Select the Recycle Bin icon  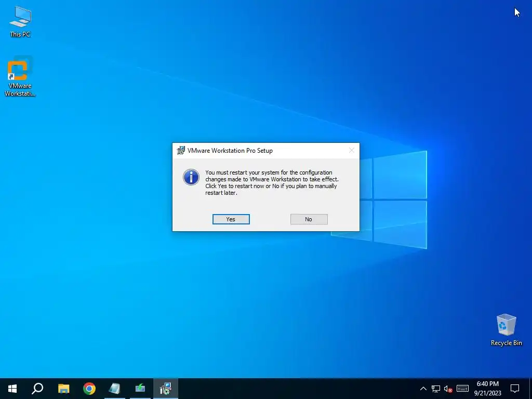click(x=506, y=330)
